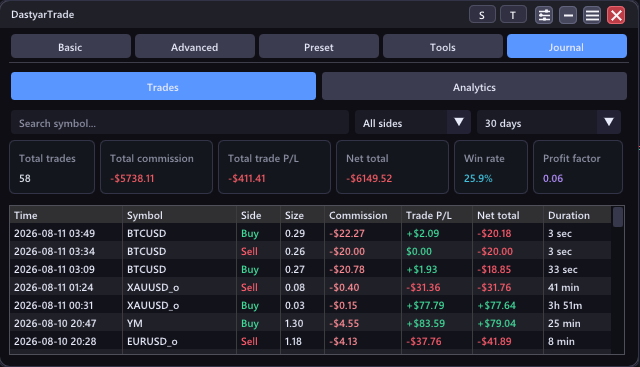The image size is (640, 367).
Task: Click the Profit factor value 0.06
Action: (553, 178)
